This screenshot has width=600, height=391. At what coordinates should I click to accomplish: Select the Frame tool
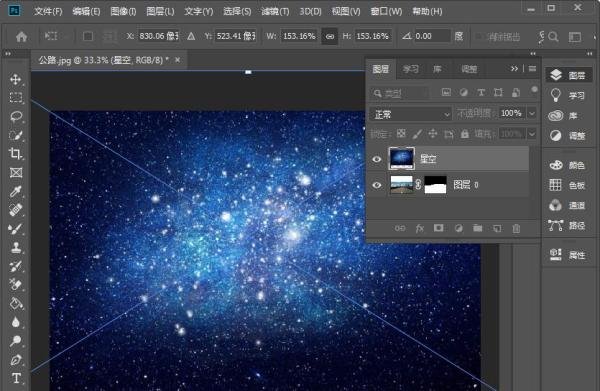click(x=16, y=173)
